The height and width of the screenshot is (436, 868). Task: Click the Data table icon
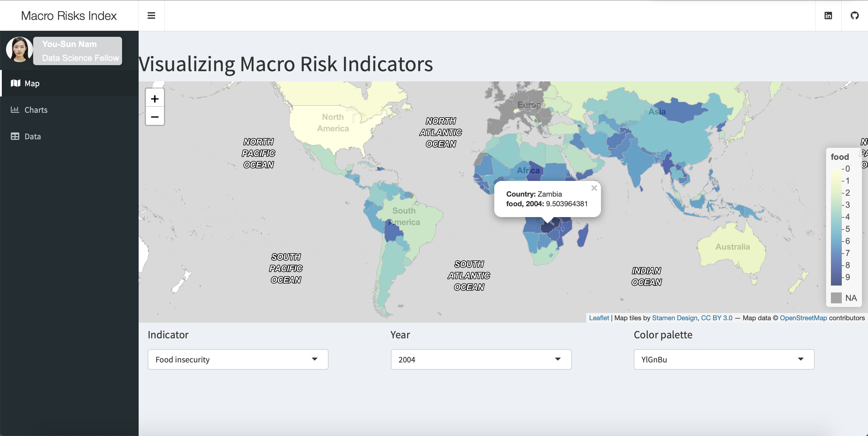click(15, 136)
